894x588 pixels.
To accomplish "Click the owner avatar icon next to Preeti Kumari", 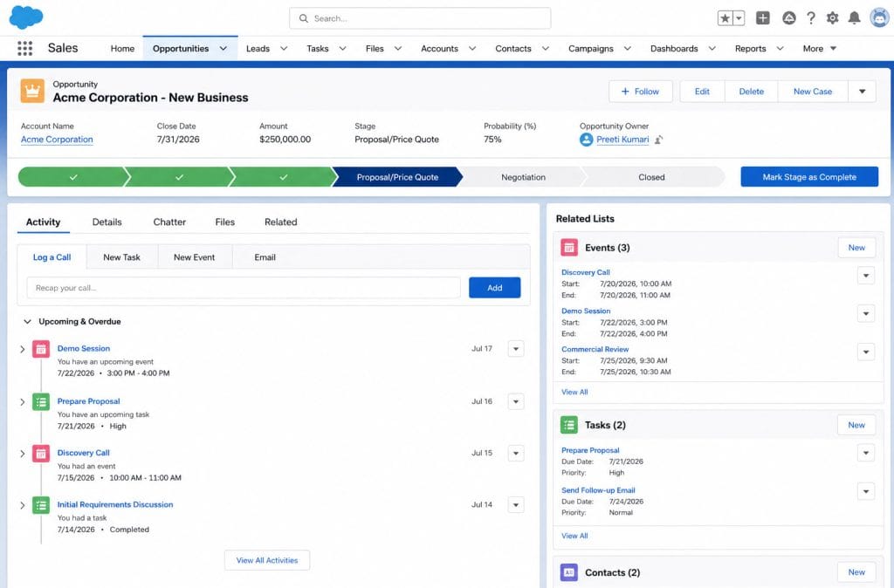I will (586, 140).
